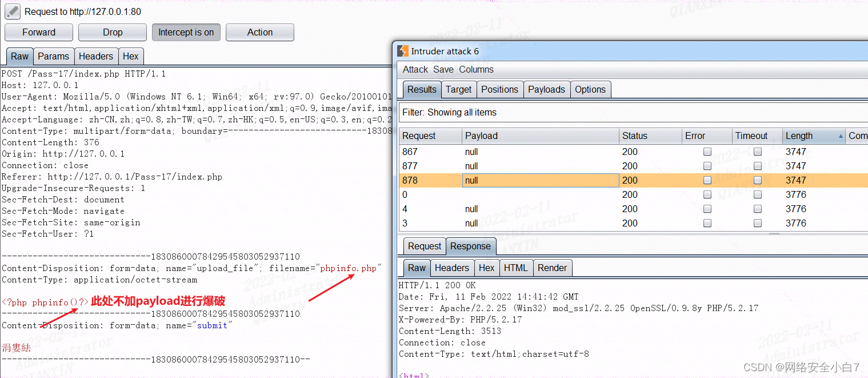Image resolution: width=868 pixels, height=378 pixels.
Task: Open the Action button menu
Action: [x=260, y=32]
